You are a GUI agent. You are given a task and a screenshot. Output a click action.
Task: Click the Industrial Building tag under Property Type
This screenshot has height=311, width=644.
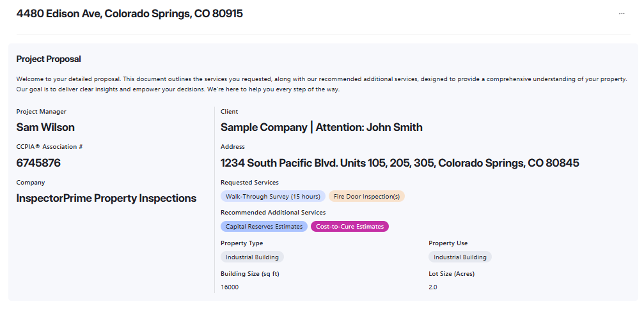[252, 257]
